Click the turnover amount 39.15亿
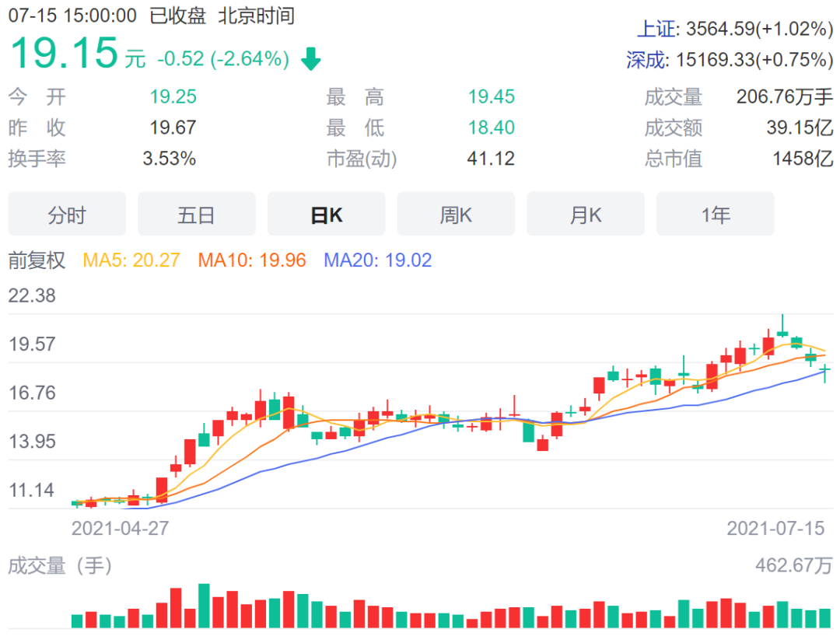The height and width of the screenshot is (636, 840). [x=800, y=128]
